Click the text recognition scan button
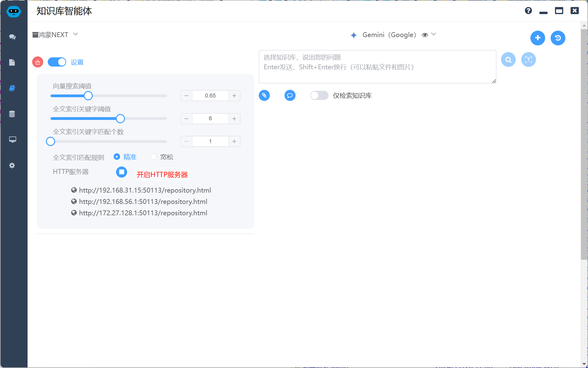Image resolution: width=588 pixels, height=368 pixels. point(529,59)
